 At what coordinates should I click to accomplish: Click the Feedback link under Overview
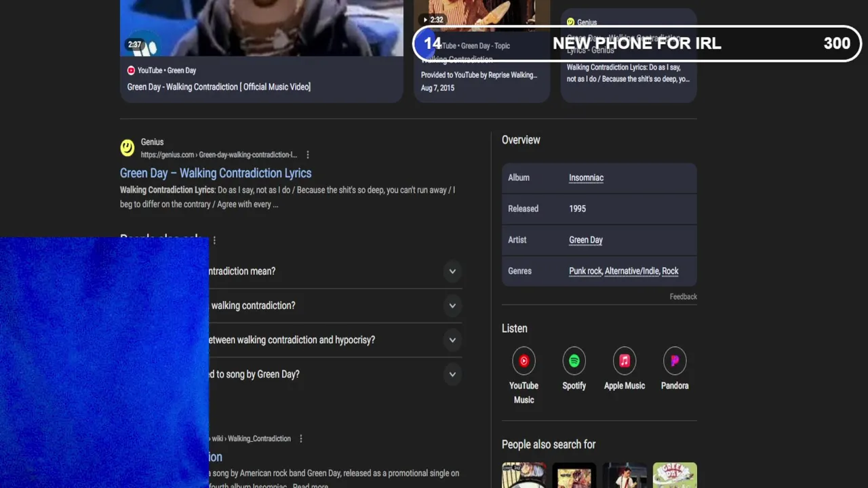point(683,297)
